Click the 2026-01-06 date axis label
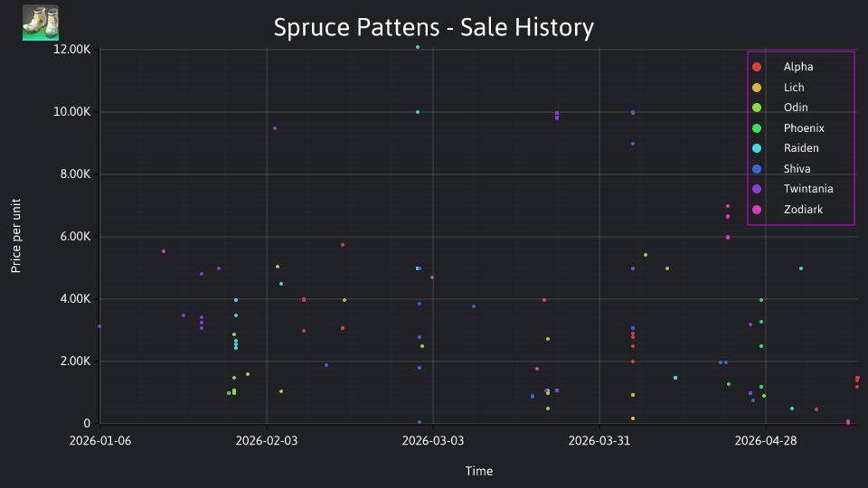Viewport: 868px width, 488px height. (x=100, y=441)
